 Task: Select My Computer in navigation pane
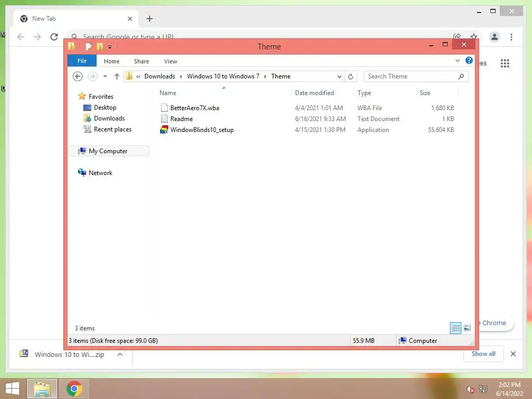[108, 151]
